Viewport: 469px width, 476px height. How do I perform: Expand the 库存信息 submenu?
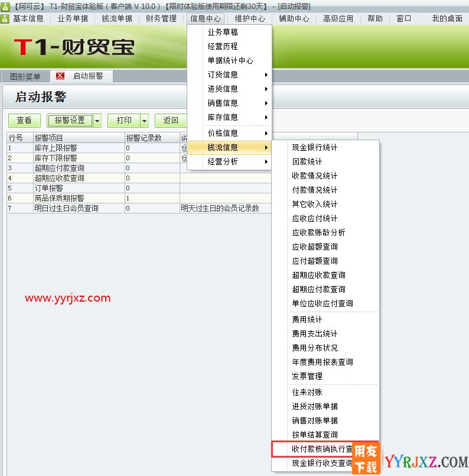tap(230, 117)
